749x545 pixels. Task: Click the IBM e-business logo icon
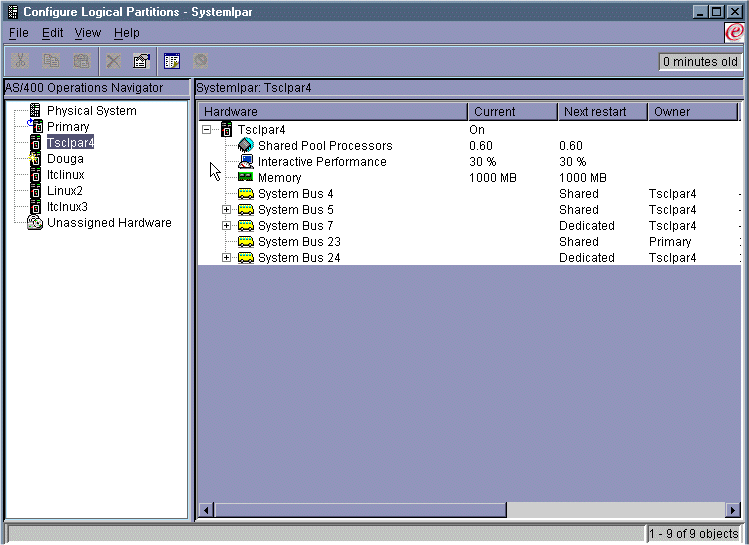pos(734,32)
